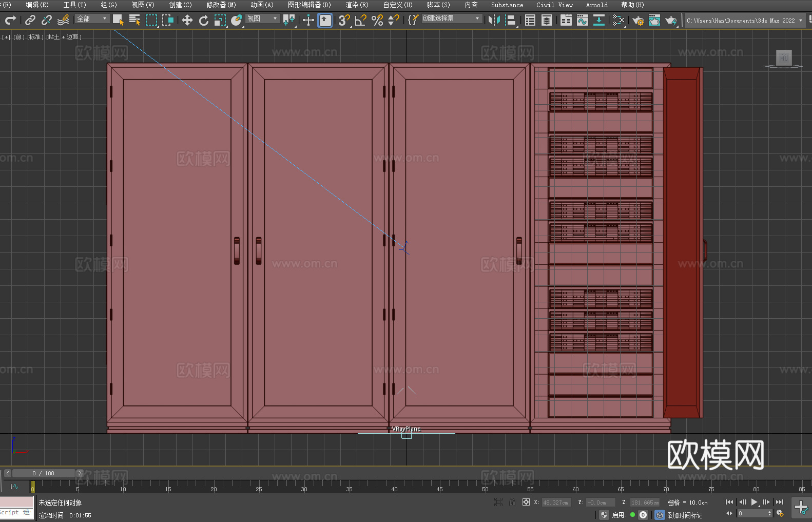
Task: Click the Redo arrow icon
Action: pyautogui.click(x=10, y=20)
